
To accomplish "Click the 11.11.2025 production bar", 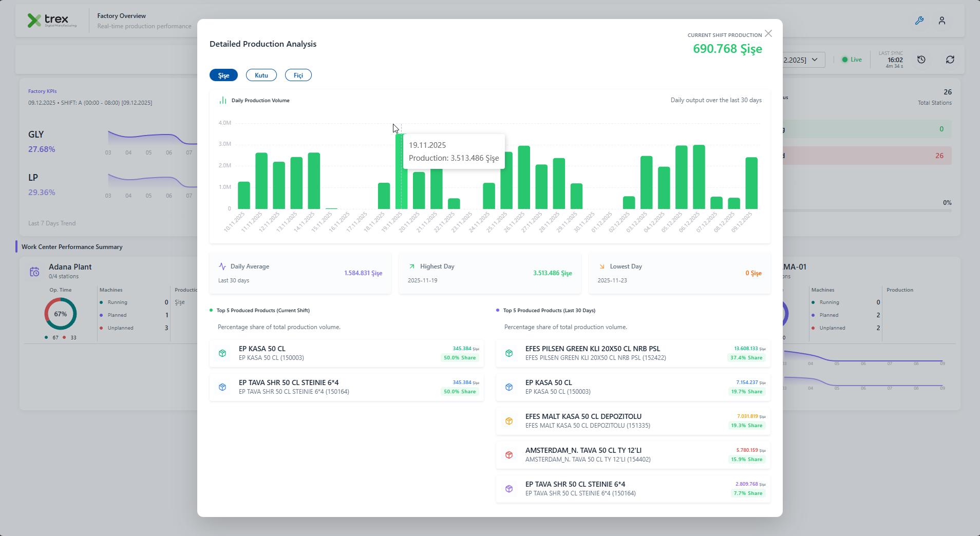I will (x=261, y=181).
